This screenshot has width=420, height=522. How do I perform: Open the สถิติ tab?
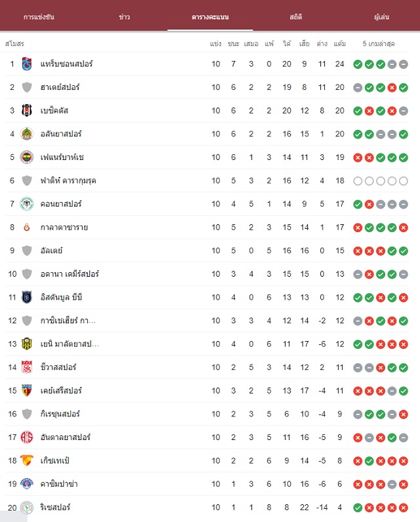296,17
